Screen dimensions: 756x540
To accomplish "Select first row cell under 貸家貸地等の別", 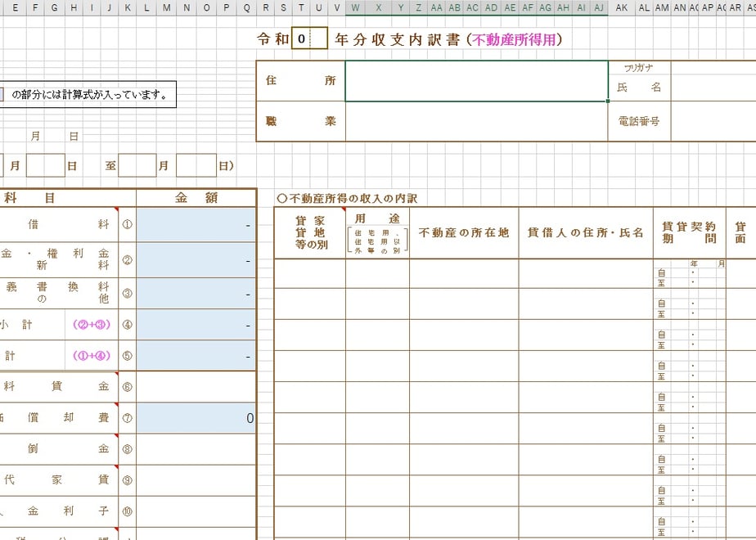I will point(310,273).
